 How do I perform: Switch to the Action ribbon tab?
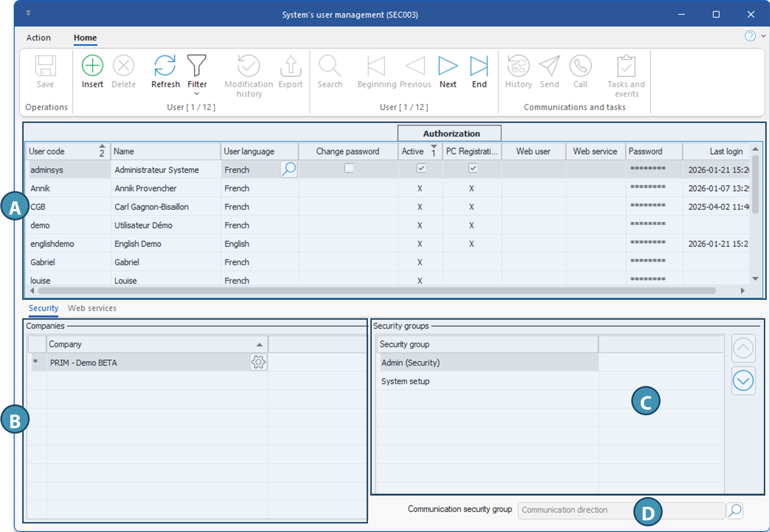38,38
